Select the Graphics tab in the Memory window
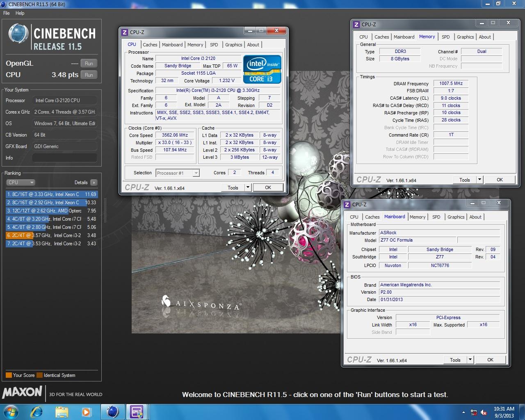The image size is (525, 420). coord(466,37)
